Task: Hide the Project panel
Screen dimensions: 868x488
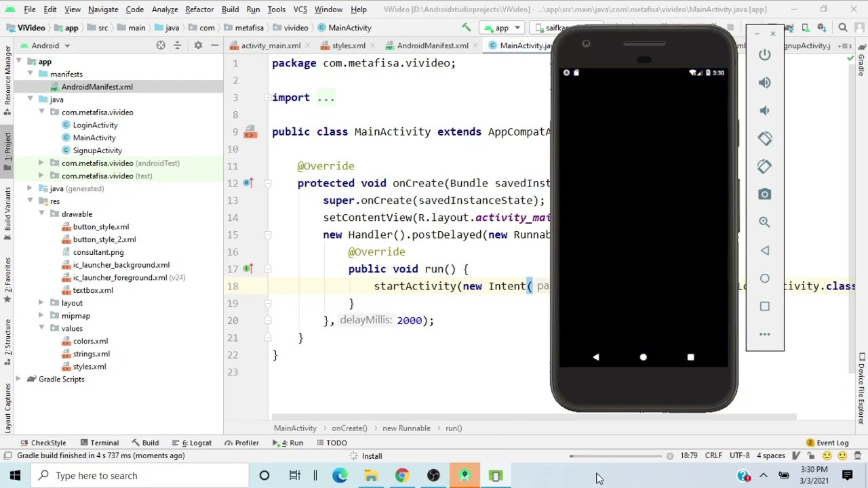Action: coord(214,45)
